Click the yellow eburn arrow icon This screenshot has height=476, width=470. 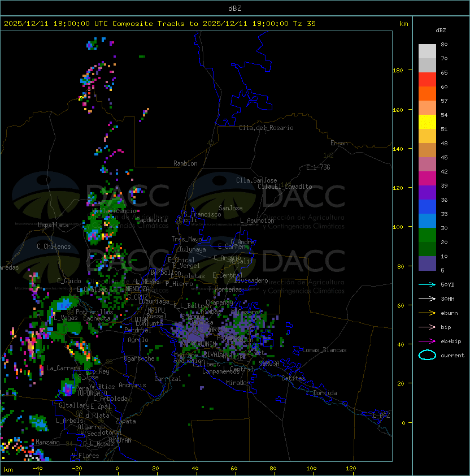427,313
